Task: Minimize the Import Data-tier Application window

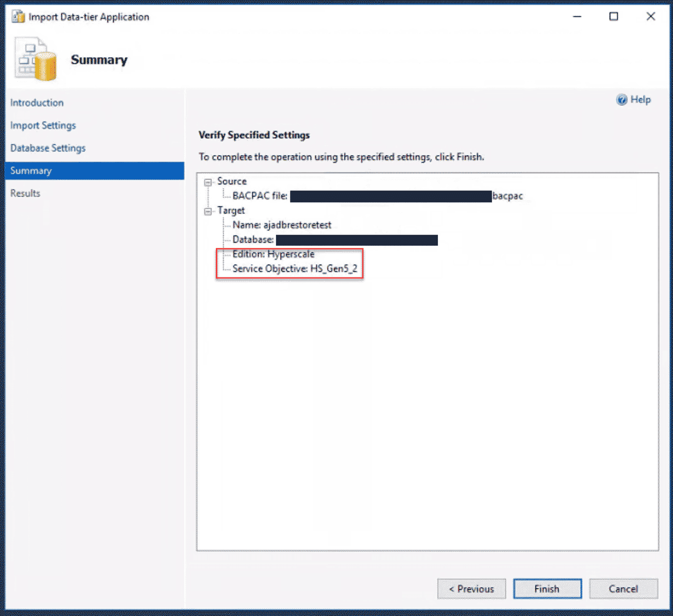Action: click(x=577, y=16)
